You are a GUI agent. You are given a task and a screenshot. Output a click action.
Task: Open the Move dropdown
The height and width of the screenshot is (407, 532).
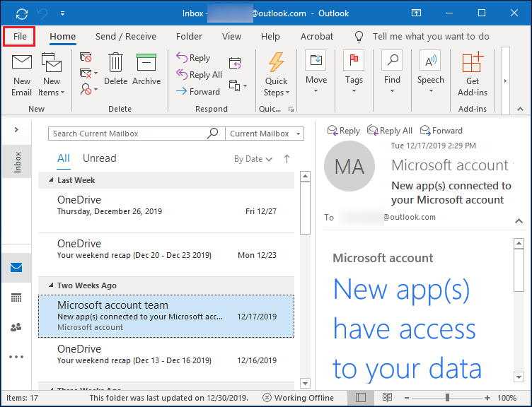click(316, 72)
